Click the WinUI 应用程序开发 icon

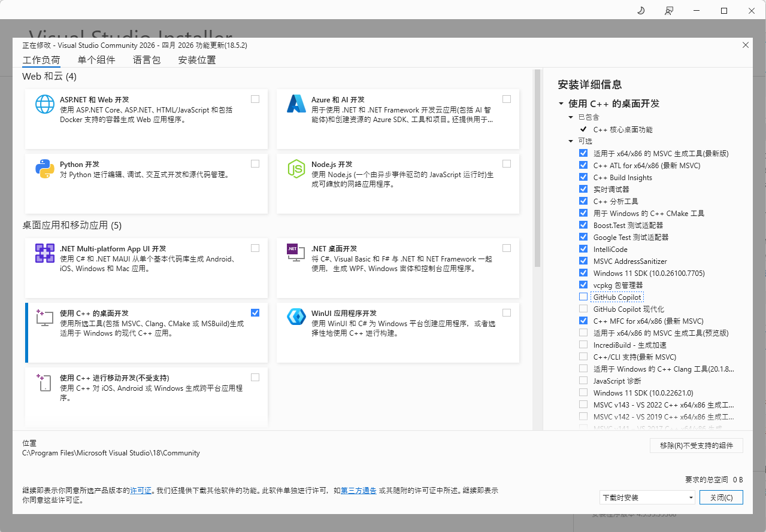pyautogui.click(x=296, y=317)
